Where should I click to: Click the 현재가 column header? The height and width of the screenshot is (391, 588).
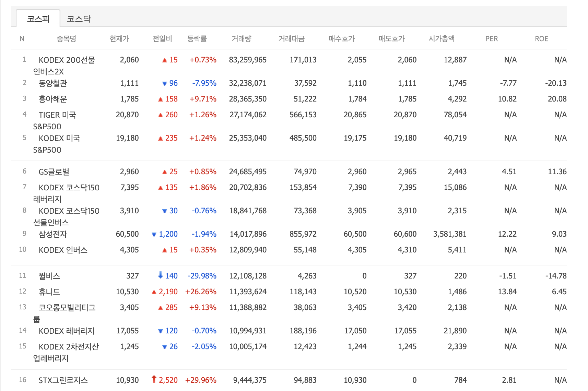pos(119,38)
